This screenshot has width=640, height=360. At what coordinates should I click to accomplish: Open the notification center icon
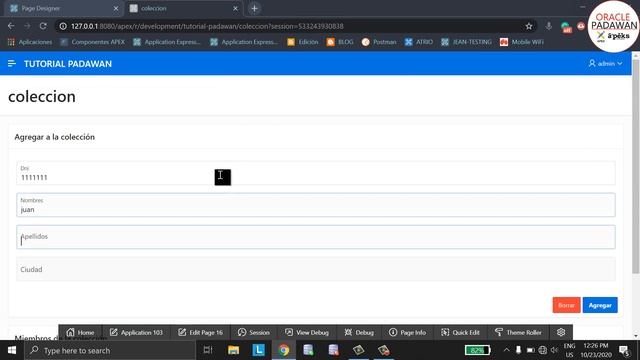[624, 350]
